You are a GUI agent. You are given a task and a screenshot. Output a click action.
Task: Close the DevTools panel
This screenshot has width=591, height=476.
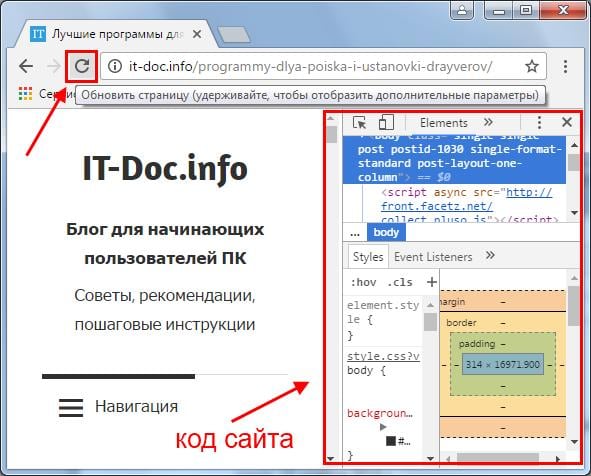567,122
